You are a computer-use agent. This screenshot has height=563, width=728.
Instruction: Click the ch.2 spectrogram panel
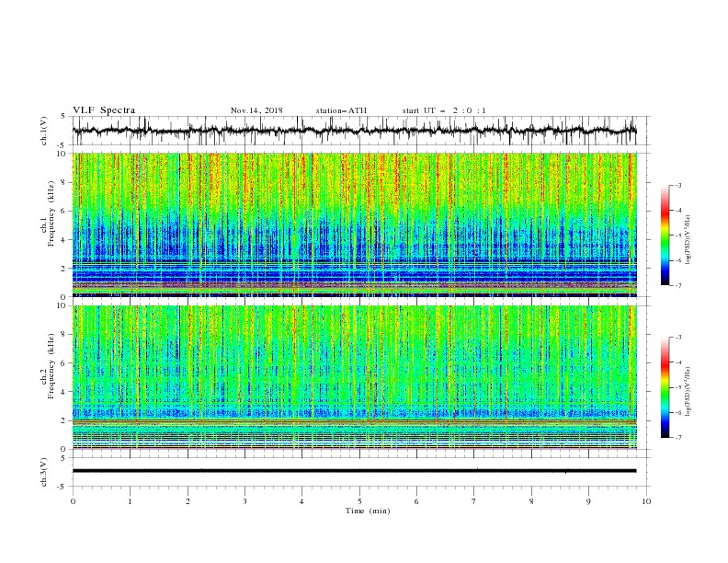point(354,377)
